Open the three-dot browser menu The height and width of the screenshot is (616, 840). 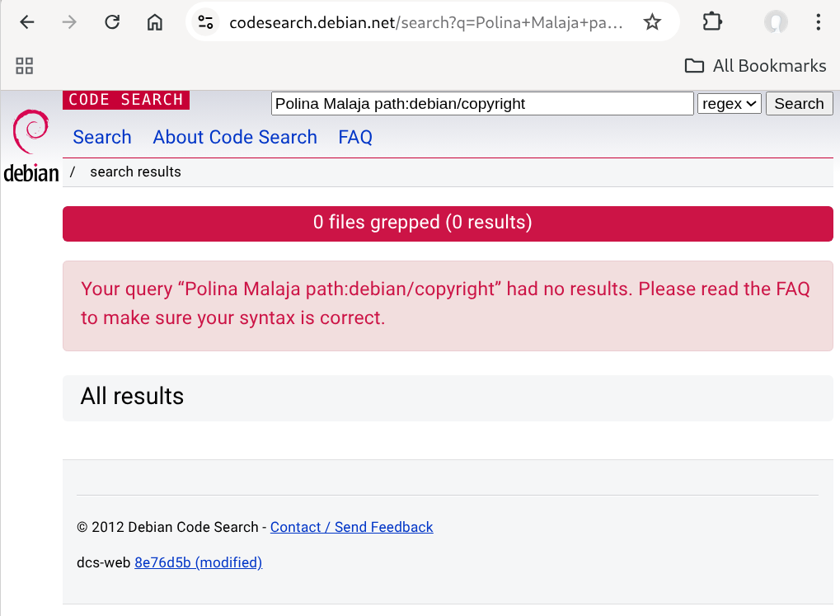(x=819, y=22)
